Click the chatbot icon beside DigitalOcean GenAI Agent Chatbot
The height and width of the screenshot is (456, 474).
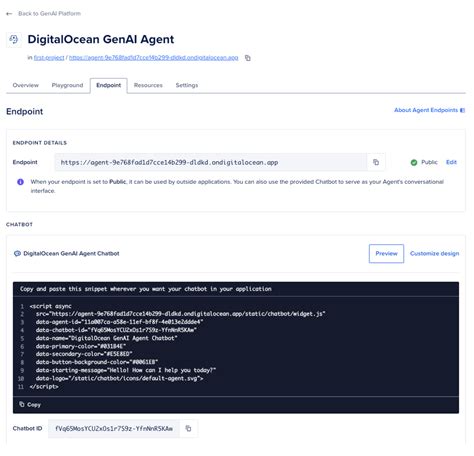17,254
